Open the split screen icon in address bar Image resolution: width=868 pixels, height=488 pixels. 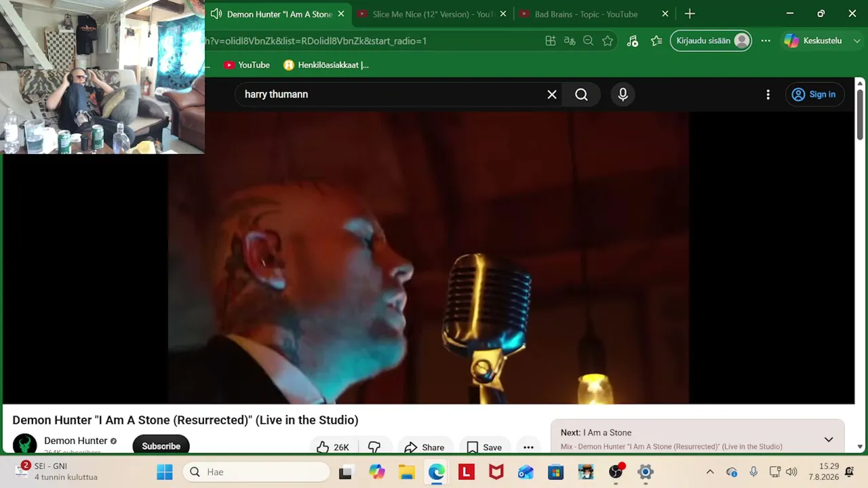[x=551, y=41]
